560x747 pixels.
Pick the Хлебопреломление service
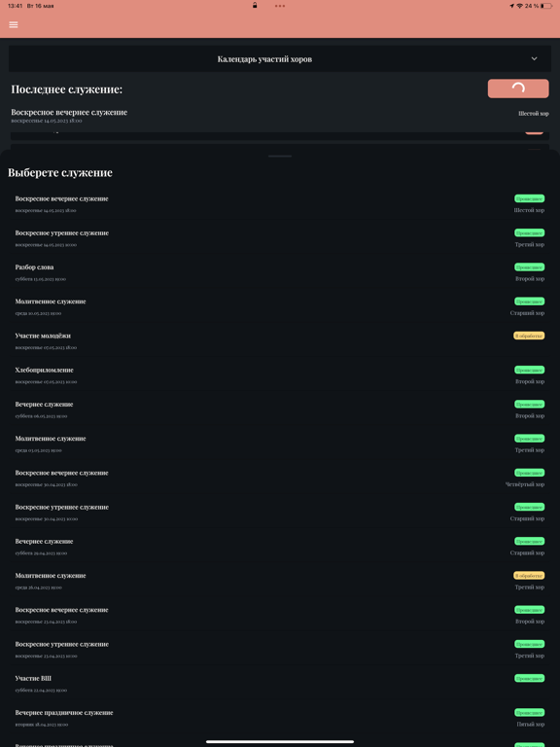click(x=280, y=374)
